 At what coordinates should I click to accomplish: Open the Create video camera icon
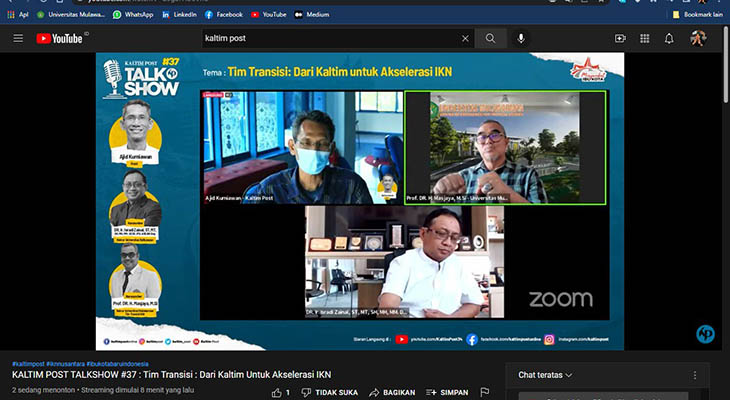click(x=620, y=38)
